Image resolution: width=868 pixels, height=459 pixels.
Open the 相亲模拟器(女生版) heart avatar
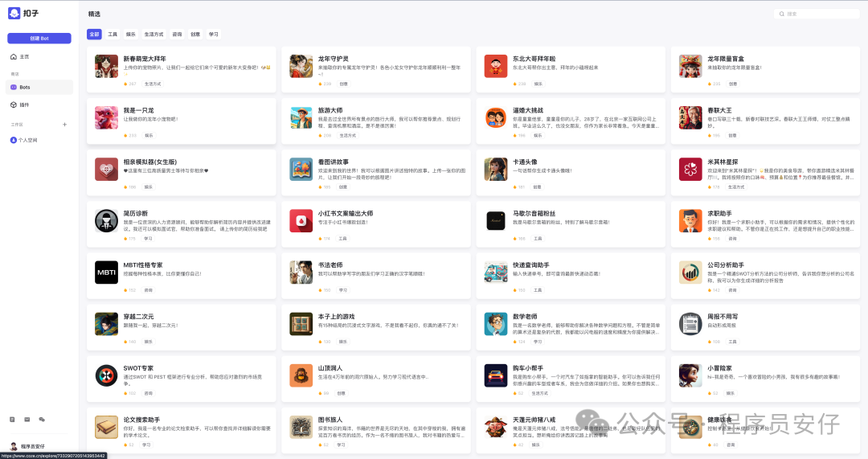click(x=106, y=169)
